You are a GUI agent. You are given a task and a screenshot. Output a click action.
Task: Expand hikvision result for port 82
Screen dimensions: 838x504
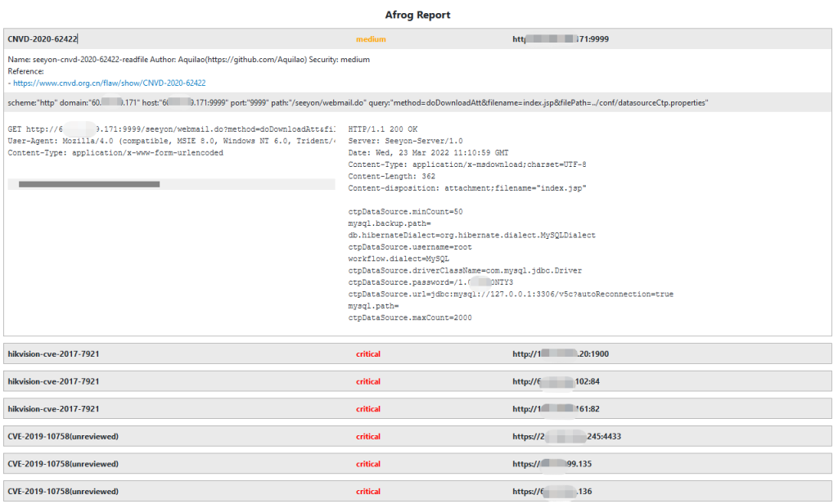[x=54, y=408]
